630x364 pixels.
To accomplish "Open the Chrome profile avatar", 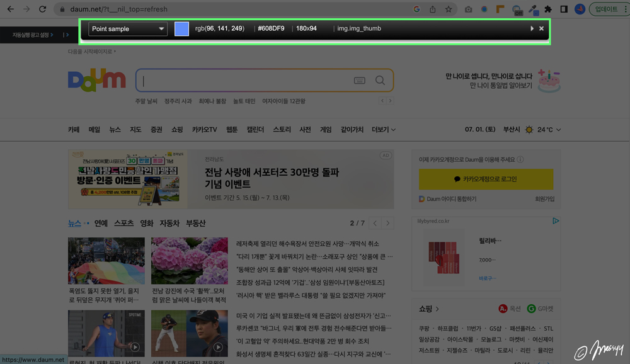I will tap(580, 9).
